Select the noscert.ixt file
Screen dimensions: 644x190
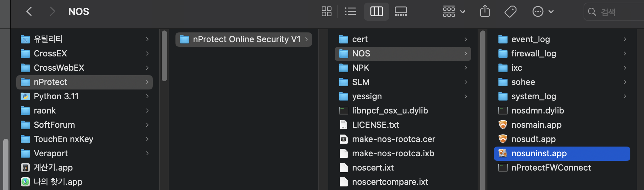coord(403,168)
